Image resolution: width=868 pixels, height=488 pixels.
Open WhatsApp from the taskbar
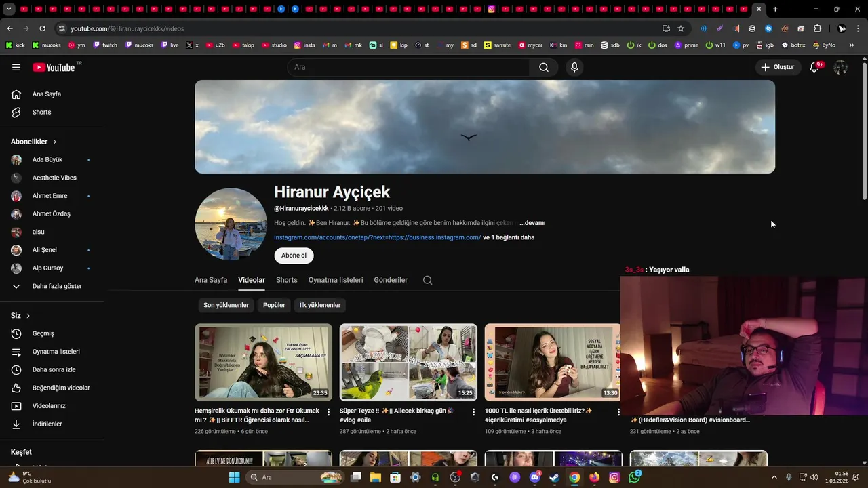(x=634, y=477)
